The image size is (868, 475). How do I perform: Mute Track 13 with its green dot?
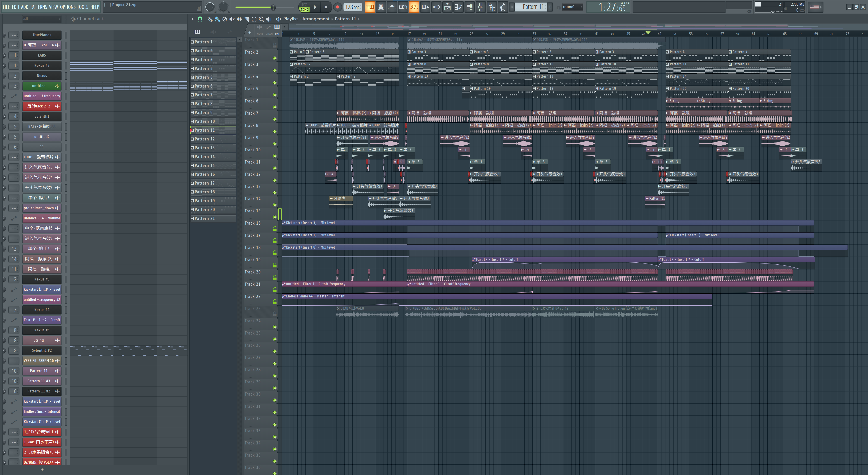[x=275, y=193]
